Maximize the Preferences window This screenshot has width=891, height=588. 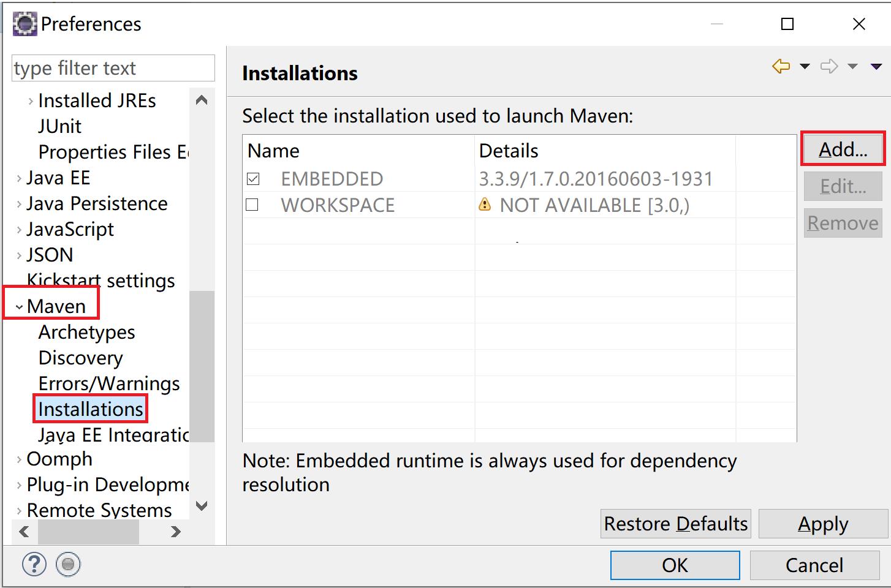[787, 24]
